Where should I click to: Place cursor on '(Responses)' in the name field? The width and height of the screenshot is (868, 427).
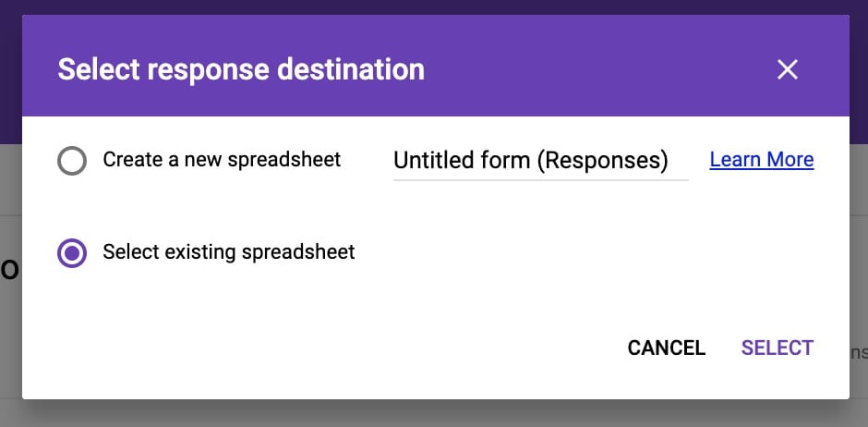601,161
